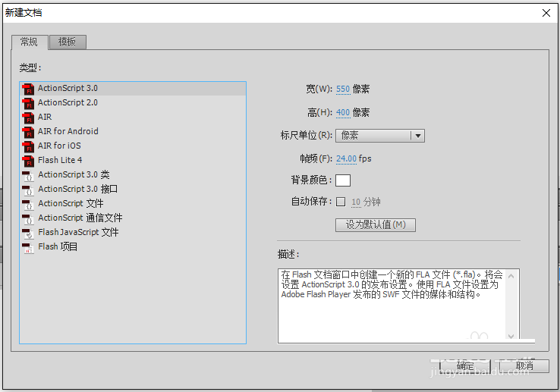Click the Flash 项目 project icon
This screenshot has width=560, height=392.
click(28, 247)
